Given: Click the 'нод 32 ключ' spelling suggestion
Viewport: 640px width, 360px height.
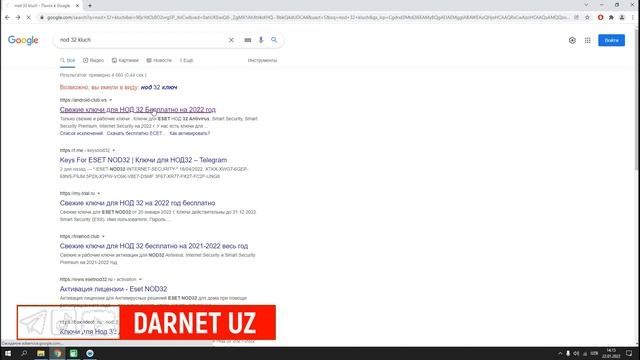Looking at the screenshot, I should tap(159, 87).
